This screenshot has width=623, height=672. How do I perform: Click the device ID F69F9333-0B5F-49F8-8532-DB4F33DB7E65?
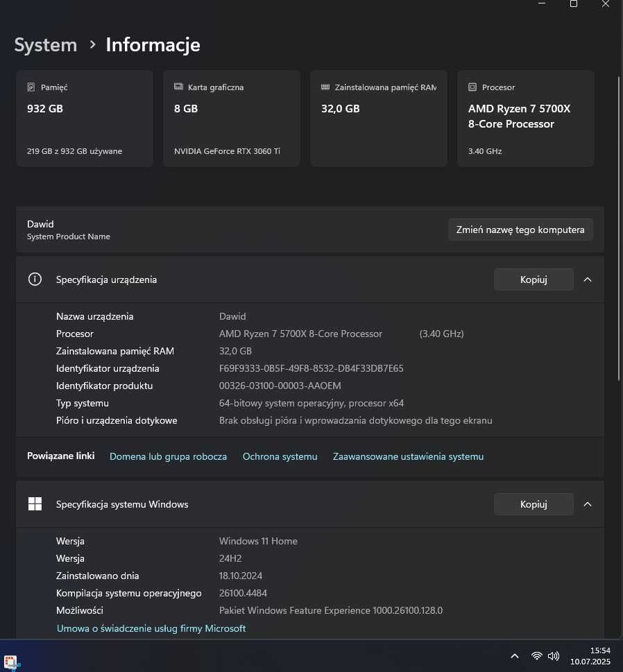click(x=311, y=368)
